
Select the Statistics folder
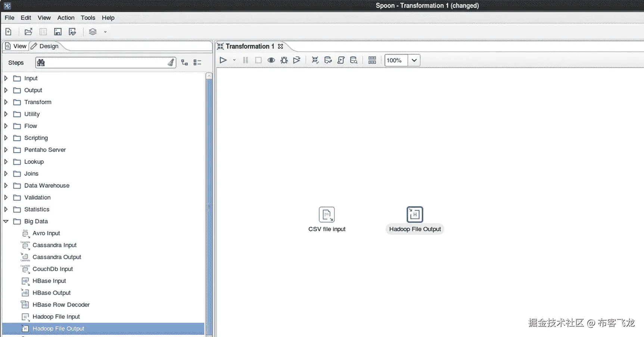[37, 210]
